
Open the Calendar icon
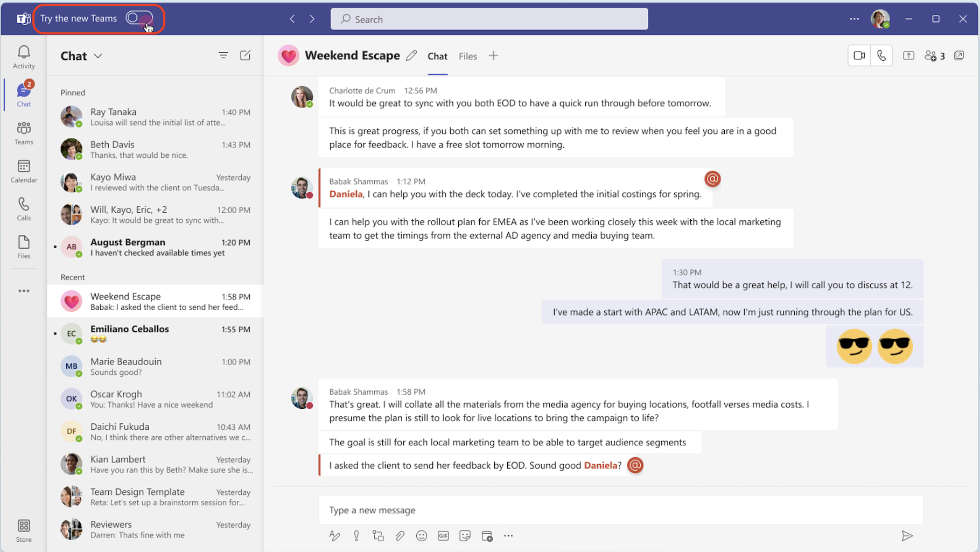coord(24,171)
